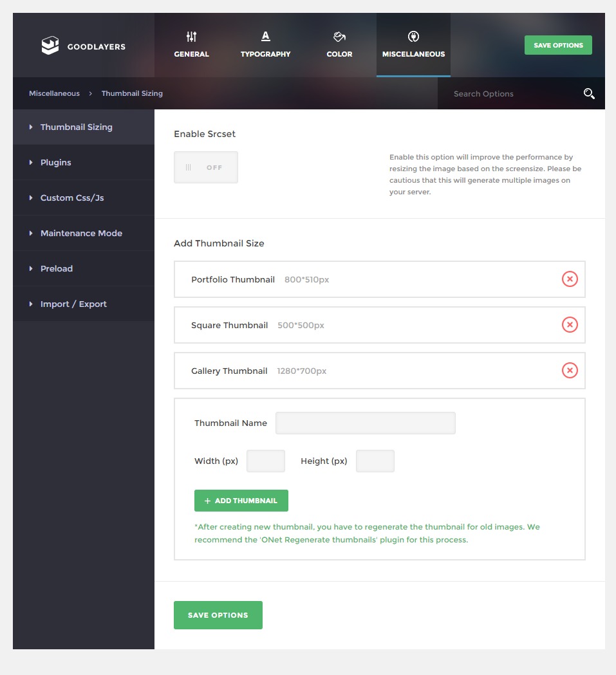Click the Gallery Thumbnail label text
Image resolution: width=616 pixels, height=675 pixels.
coord(229,371)
